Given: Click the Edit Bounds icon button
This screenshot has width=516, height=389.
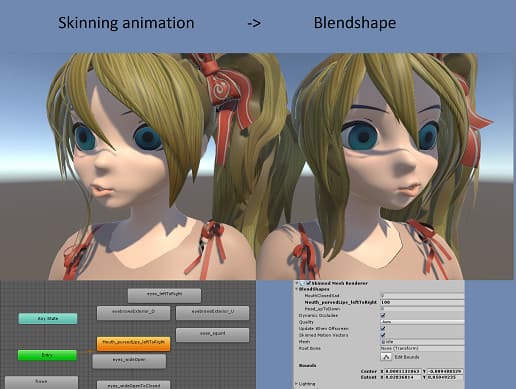Looking at the screenshot, I should (x=386, y=357).
